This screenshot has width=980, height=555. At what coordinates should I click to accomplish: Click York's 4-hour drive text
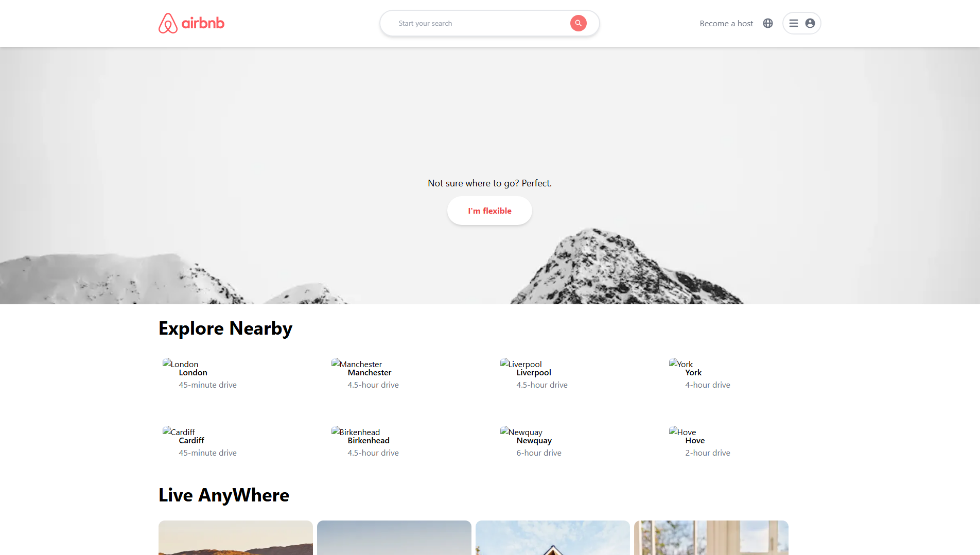[708, 385]
